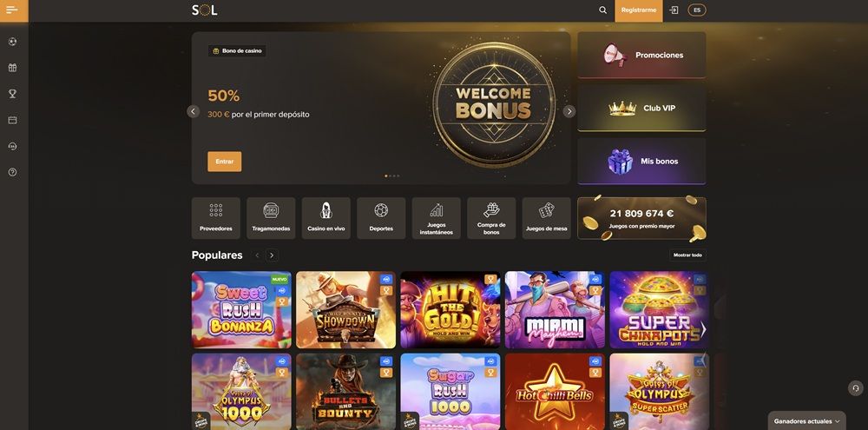Open the ES language selector
Viewport: 868px width, 430px height.
click(697, 10)
